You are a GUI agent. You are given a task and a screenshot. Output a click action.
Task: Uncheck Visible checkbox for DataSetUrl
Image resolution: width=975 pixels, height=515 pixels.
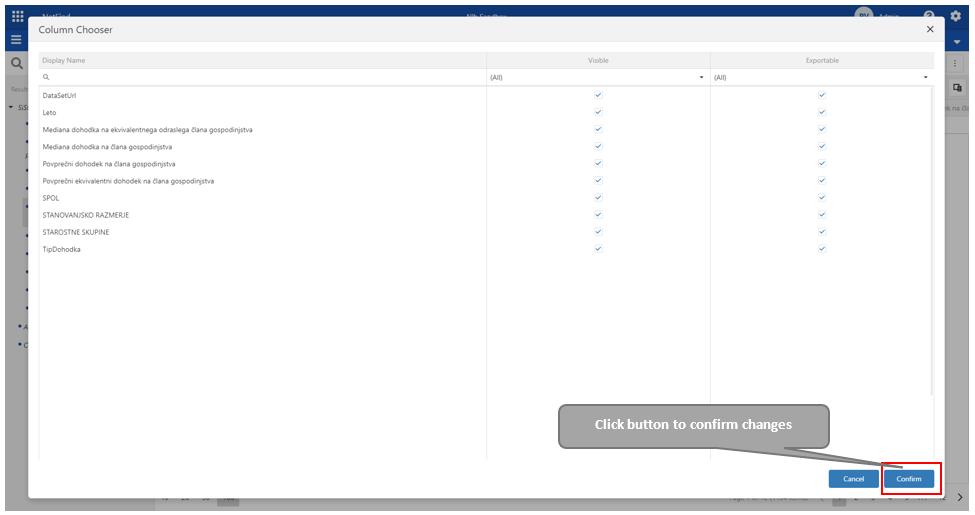click(x=598, y=95)
